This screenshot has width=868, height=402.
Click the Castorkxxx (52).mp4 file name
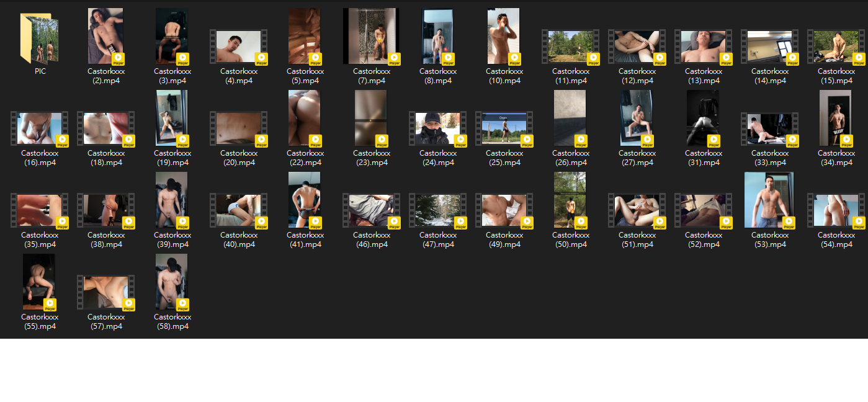tap(704, 239)
